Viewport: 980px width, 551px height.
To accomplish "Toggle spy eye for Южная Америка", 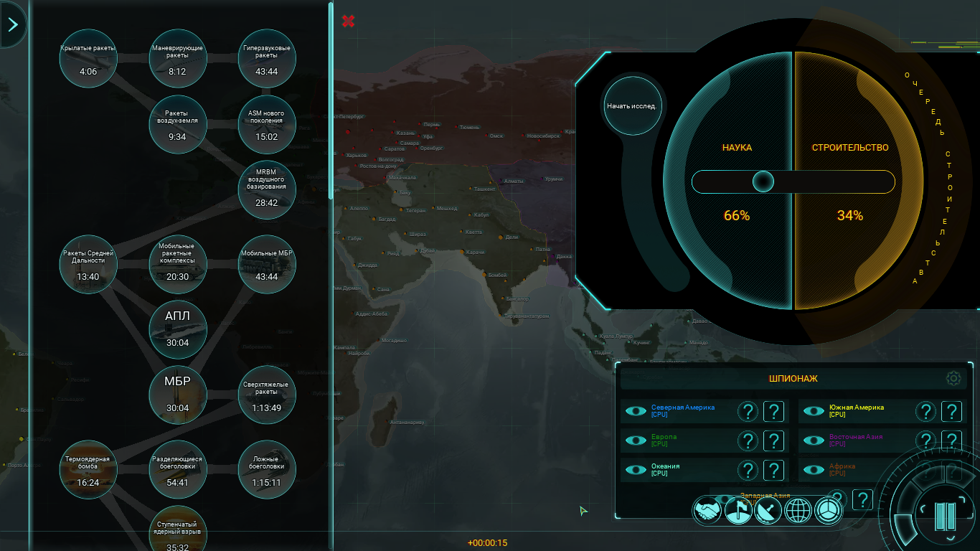I will click(814, 411).
